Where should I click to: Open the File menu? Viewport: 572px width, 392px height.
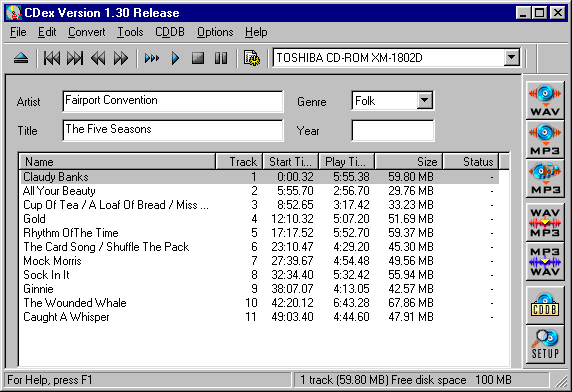[x=18, y=32]
